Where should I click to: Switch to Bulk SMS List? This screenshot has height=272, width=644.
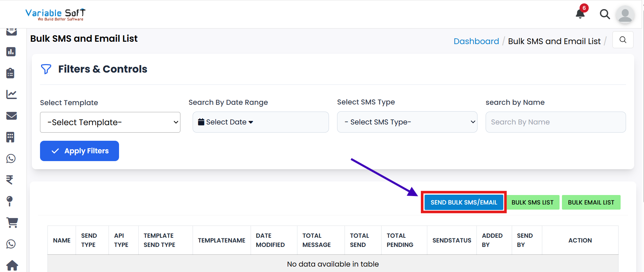click(532, 202)
